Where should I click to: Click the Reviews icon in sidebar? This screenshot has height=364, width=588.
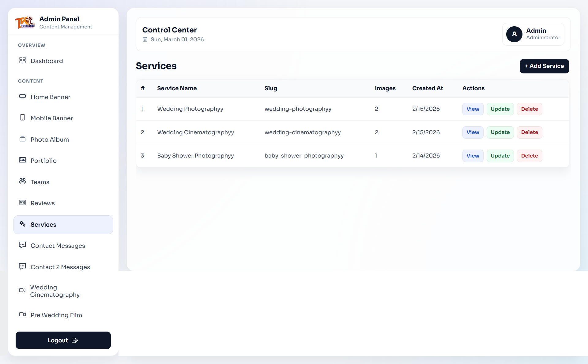tap(22, 202)
